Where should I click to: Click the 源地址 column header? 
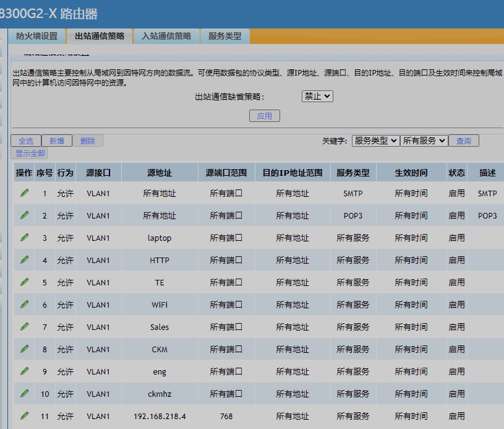(x=160, y=173)
